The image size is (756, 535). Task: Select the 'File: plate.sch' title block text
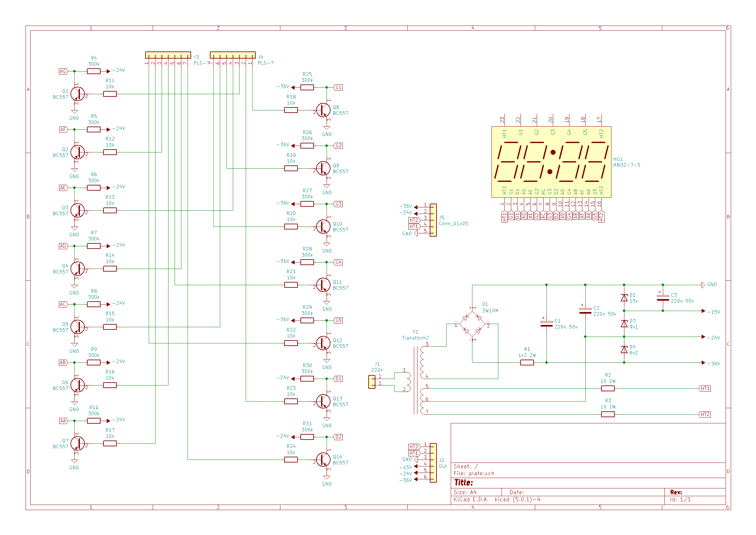[474, 474]
